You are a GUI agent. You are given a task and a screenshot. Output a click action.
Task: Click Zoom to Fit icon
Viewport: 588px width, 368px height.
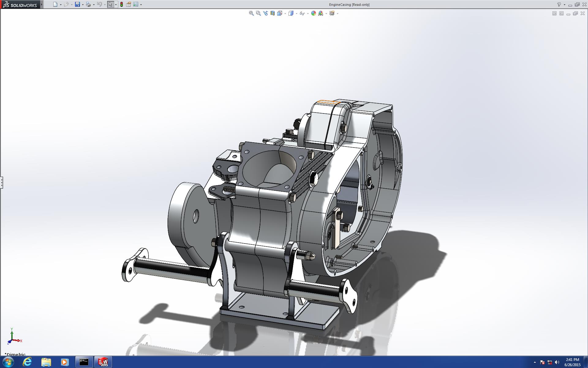[251, 13]
